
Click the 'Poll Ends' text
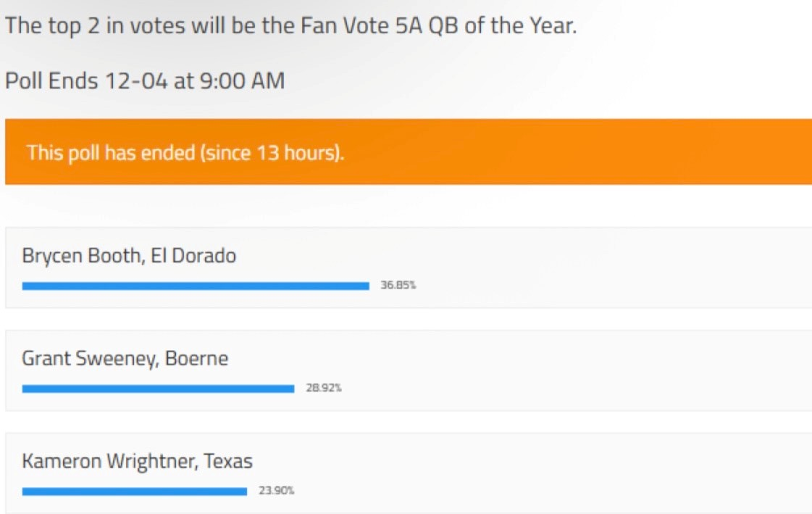(51, 80)
